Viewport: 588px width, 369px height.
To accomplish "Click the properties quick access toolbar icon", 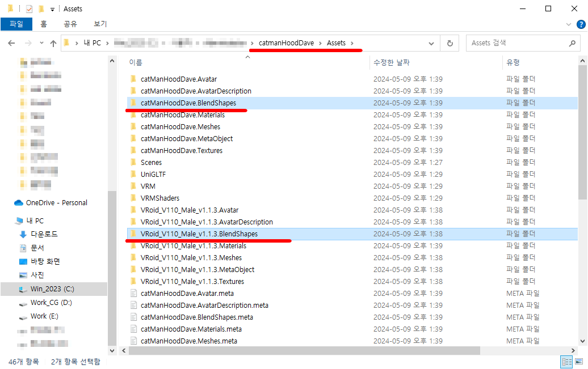I will pos(30,9).
